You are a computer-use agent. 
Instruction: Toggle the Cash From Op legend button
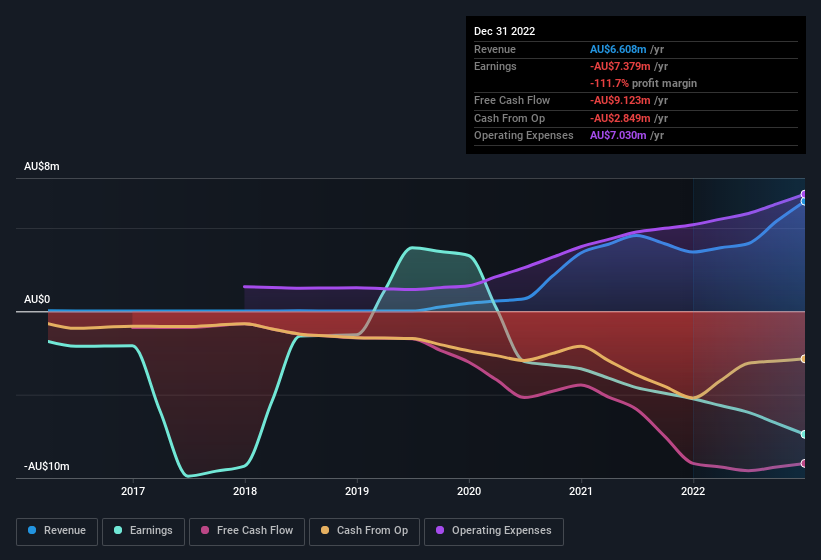(364, 531)
